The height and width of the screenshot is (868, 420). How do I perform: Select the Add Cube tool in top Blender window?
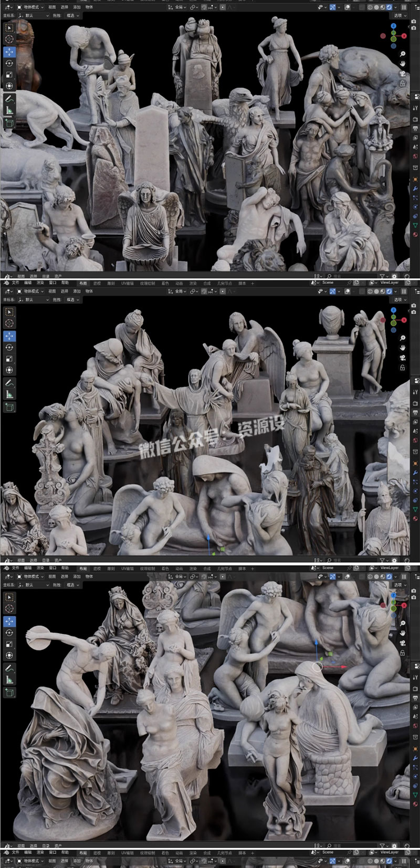click(9, 122)
